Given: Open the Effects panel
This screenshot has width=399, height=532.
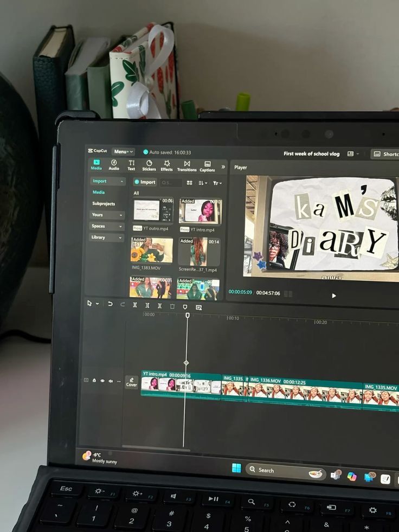Looking at the screenshot, I should [166, 166].
